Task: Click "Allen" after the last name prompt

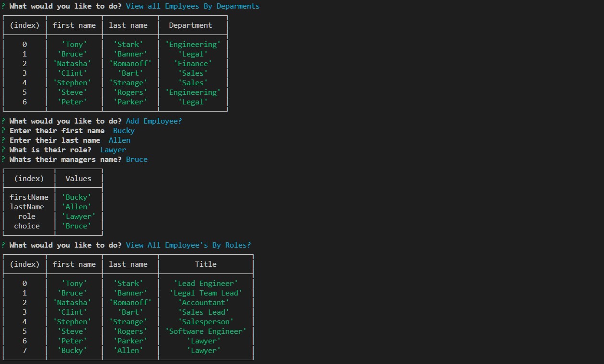Action: pyautogui.click(x=119, y=140)
